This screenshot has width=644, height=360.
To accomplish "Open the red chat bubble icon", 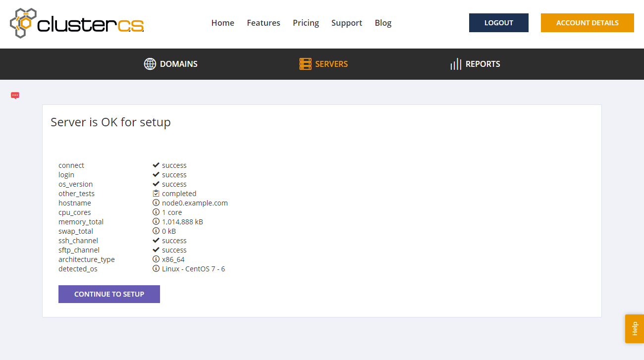I will click(15, 96).
